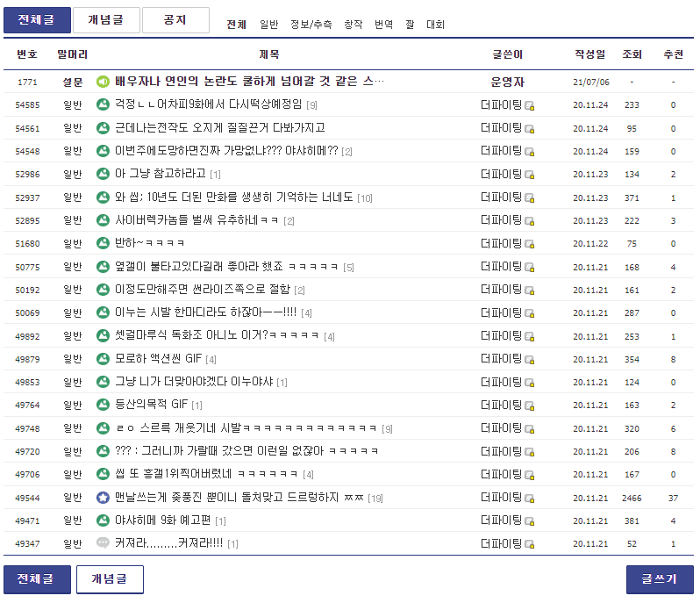The image size is (700, 603).
Task: Click author badge icon in row 51680
Action: pos(530,244)
